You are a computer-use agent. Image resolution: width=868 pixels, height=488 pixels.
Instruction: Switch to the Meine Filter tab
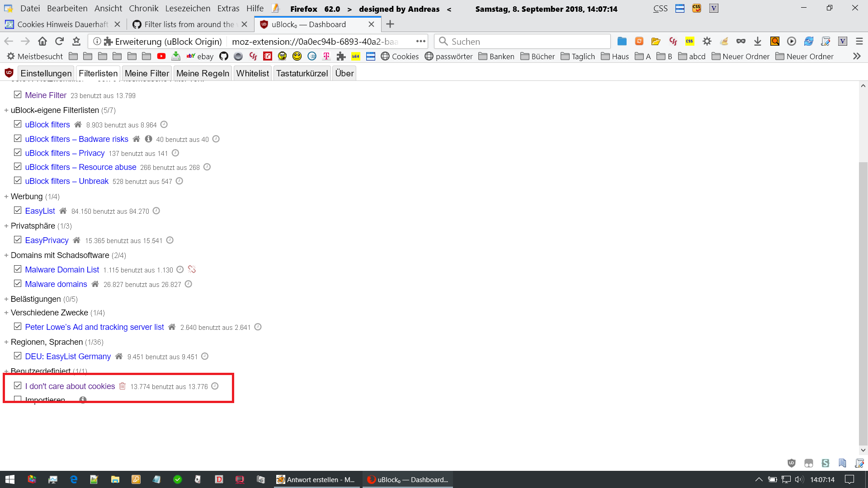pos(146,73)
